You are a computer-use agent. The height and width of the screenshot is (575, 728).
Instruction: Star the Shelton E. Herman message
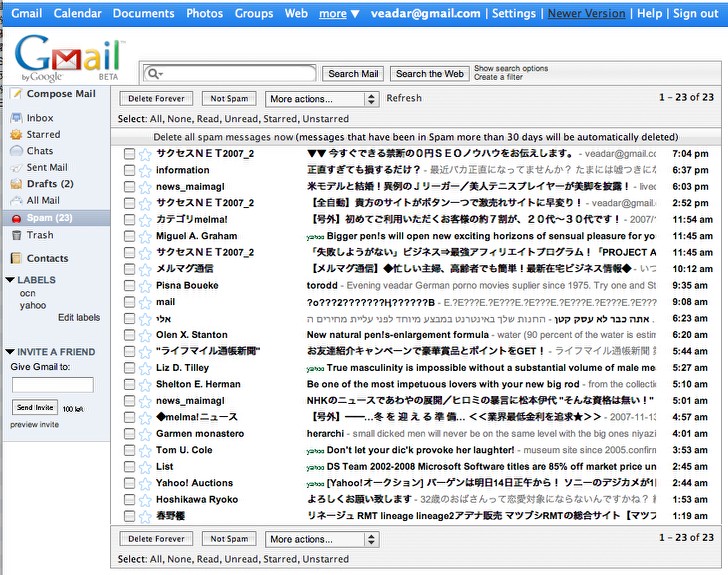click(x=145, y=385)
